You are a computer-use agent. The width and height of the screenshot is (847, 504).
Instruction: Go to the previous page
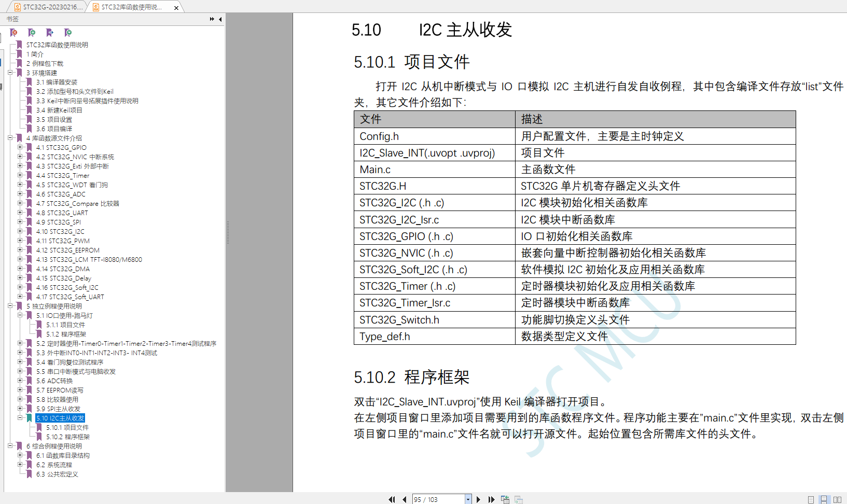(x=405, y=499)
